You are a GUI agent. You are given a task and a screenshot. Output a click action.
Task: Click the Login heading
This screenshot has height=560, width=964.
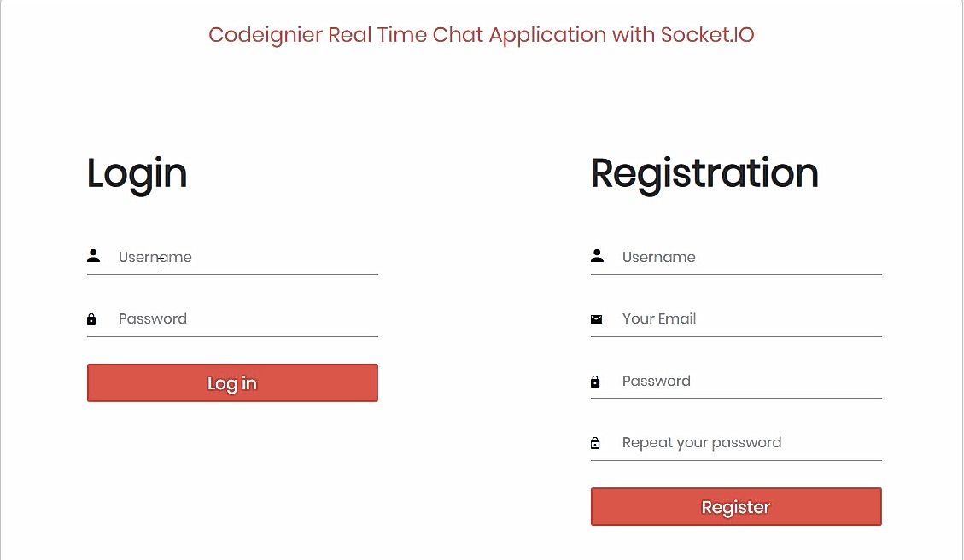[x=137, y=173]
